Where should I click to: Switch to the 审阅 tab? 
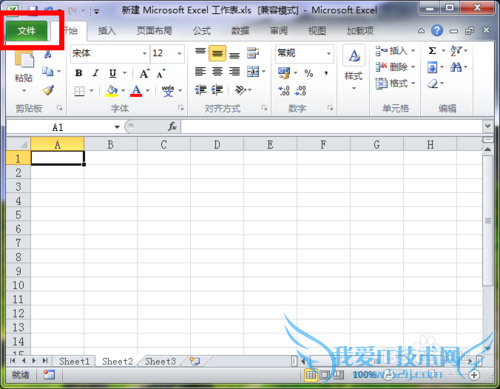click(279, 31)
